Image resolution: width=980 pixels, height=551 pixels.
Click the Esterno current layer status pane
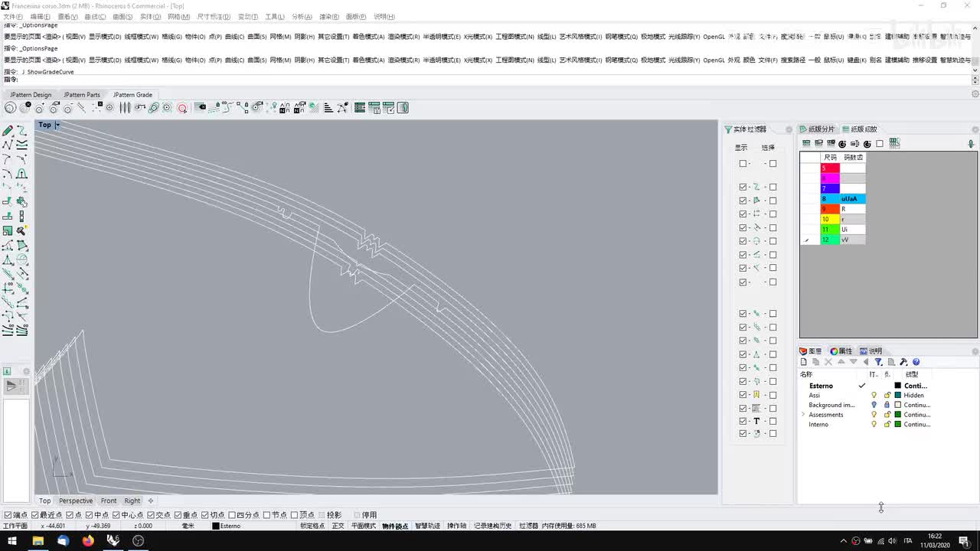pyautogui.click(x=253, y=526)
